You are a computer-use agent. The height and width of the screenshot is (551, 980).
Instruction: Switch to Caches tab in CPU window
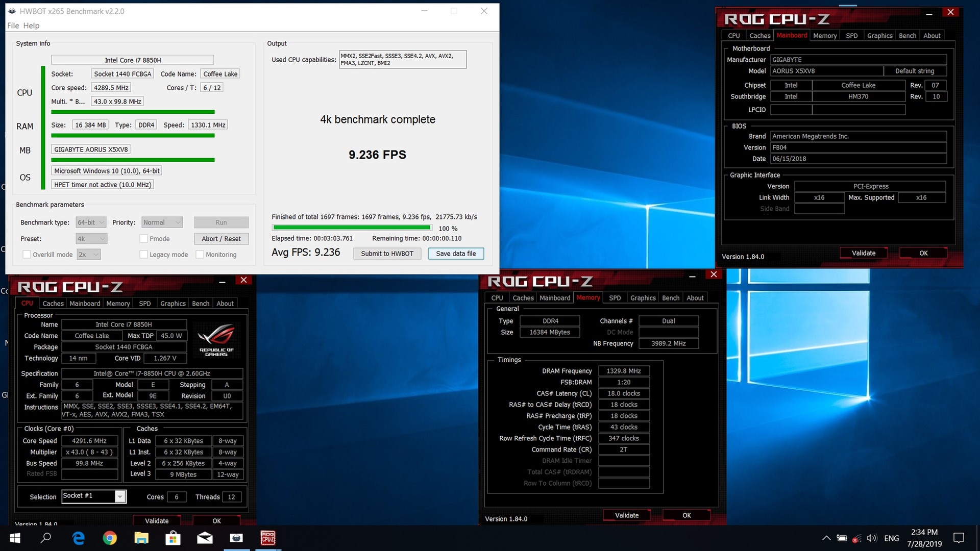[53, 304]
